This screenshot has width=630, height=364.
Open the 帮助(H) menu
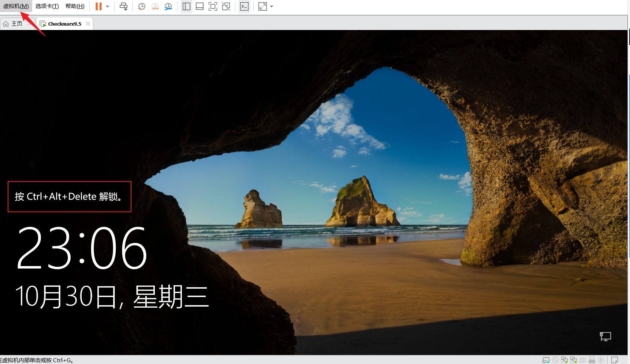(75, 6)
